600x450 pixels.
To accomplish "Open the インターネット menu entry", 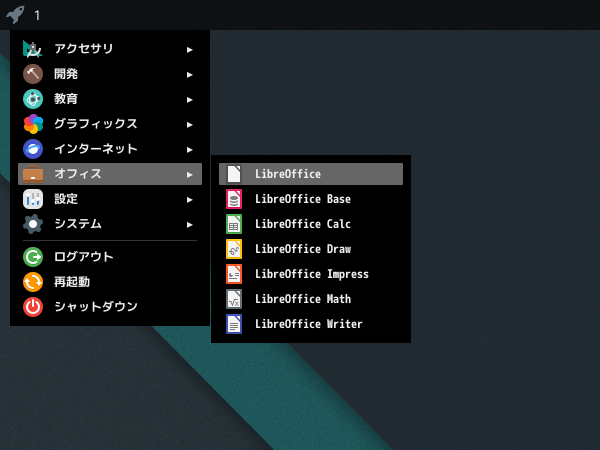I will tap(110, 149).
